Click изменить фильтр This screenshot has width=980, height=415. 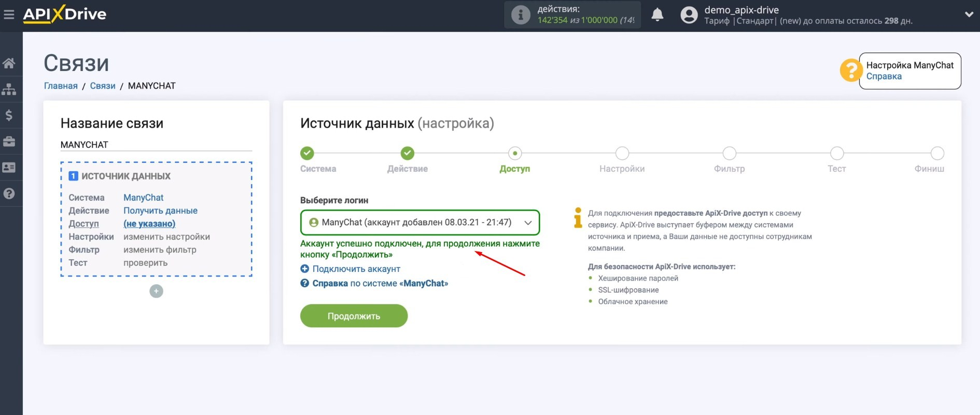click(160, 250)
